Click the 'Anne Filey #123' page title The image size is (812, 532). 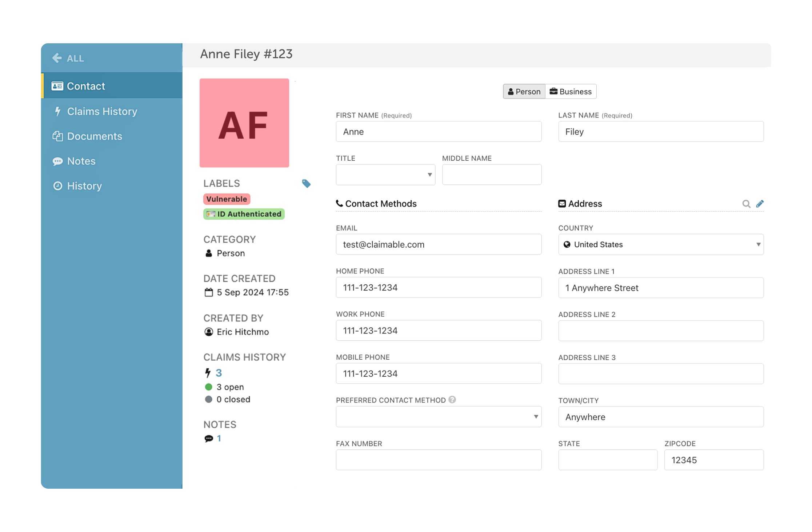246,54
